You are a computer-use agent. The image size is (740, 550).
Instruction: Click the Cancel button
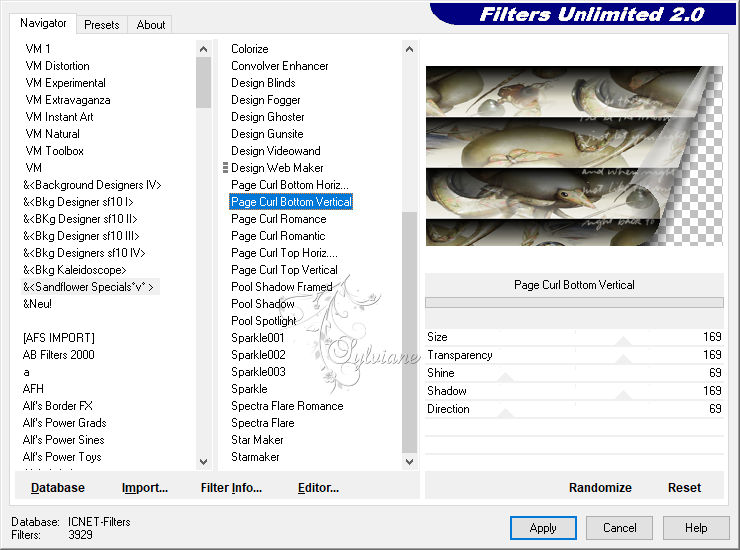(619, 528)
